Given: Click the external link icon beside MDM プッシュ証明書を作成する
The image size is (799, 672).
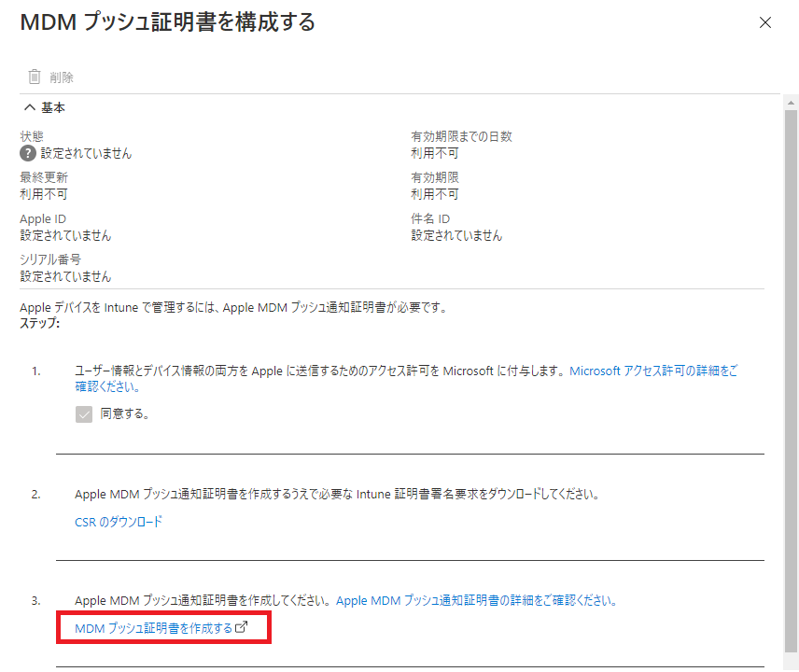Looking at the screenshot, I should (242, 627).
